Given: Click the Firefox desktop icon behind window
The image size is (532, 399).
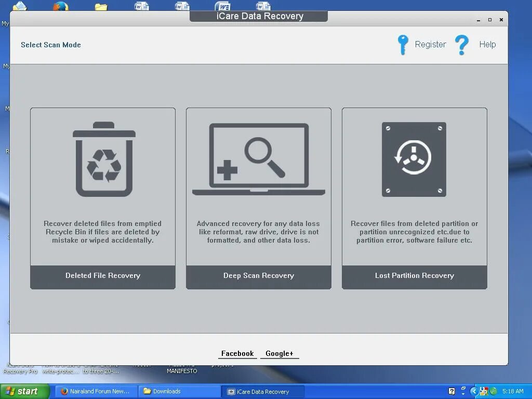Looking at the screenshot, I should [61, 6].
